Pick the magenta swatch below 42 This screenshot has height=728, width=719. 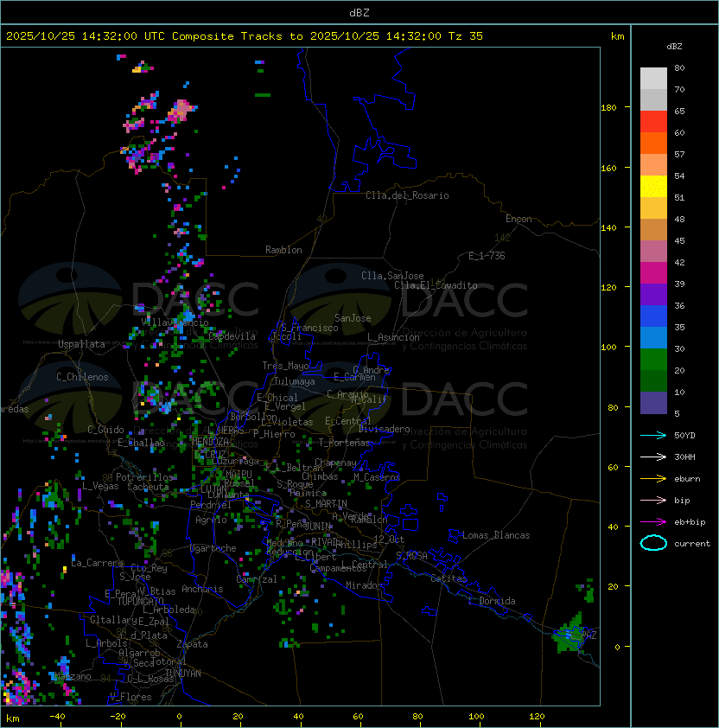point(653,272)
